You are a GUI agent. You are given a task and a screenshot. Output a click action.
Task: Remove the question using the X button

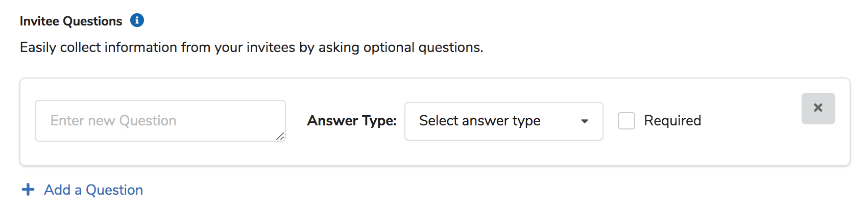pos(818,108)
